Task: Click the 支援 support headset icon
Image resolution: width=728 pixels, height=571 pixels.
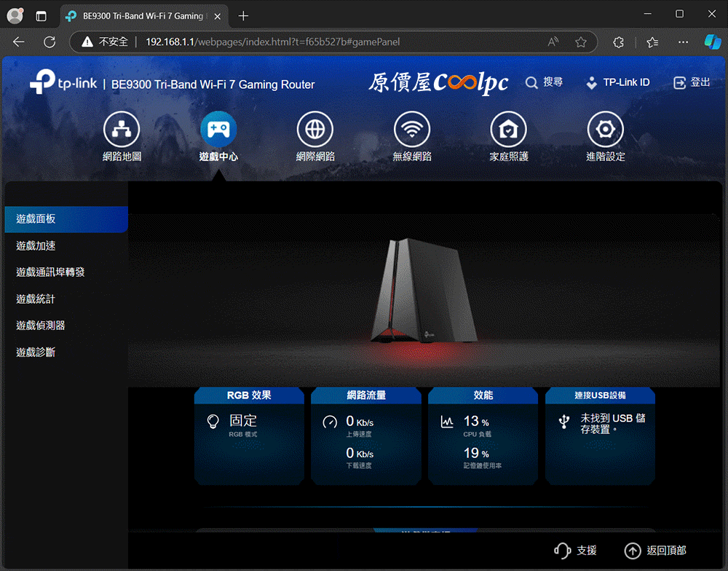Action: 562,551
